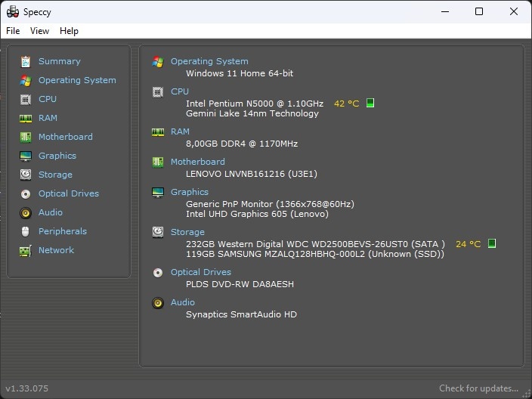Viewport: 532px width, 399px height.
Task: Click the v1.33.075 version text
Action: (x=26, y=388)
